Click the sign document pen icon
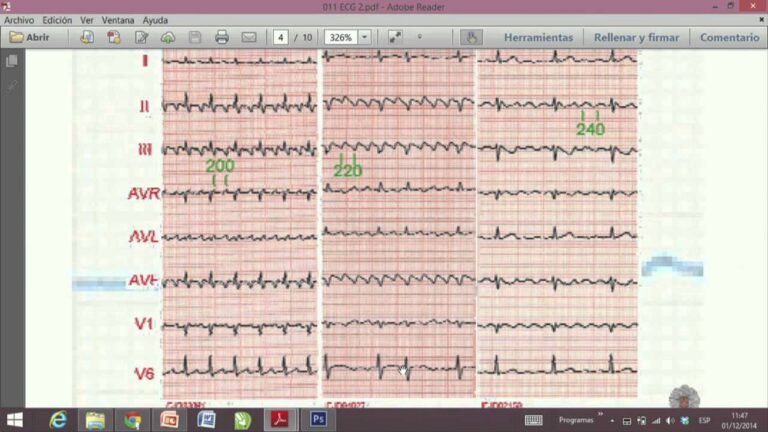This screenshot has height=432, width=768. coord(142,37)
